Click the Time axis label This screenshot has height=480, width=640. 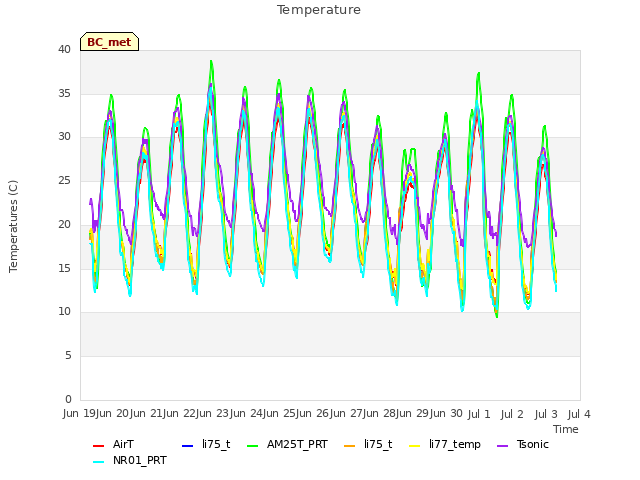[566, 429]
